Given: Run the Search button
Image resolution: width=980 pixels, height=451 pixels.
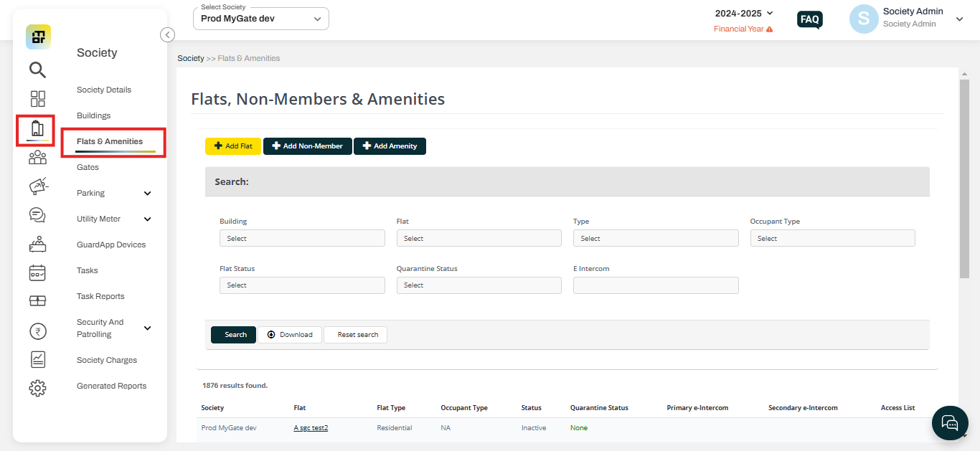Looking at the screenshot, I should click(233, 335).
